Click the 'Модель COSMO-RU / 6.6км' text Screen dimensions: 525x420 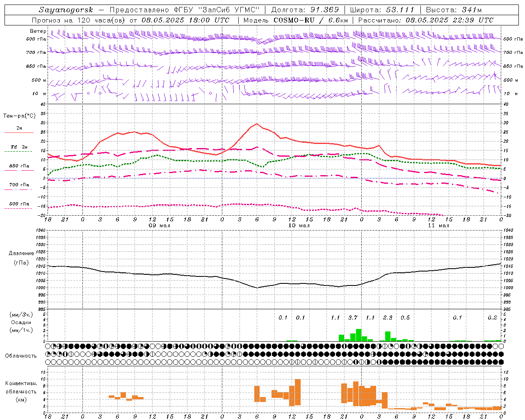pyautogui.click(x=296, y=20)
